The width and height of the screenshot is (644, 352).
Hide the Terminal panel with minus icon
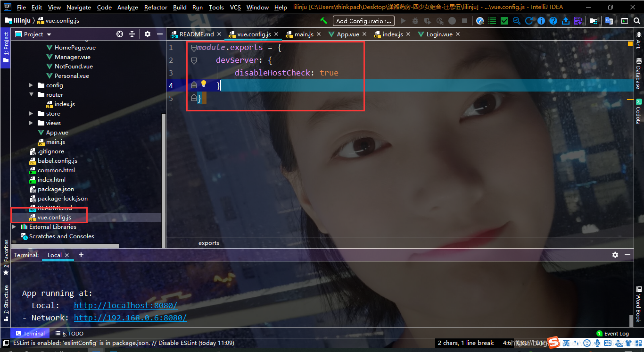[x=627, y=255]
